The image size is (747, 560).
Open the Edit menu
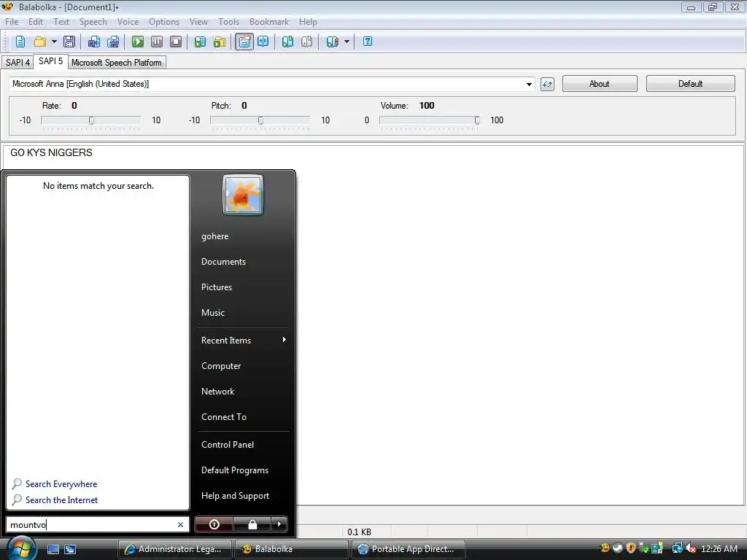point(36,21)
